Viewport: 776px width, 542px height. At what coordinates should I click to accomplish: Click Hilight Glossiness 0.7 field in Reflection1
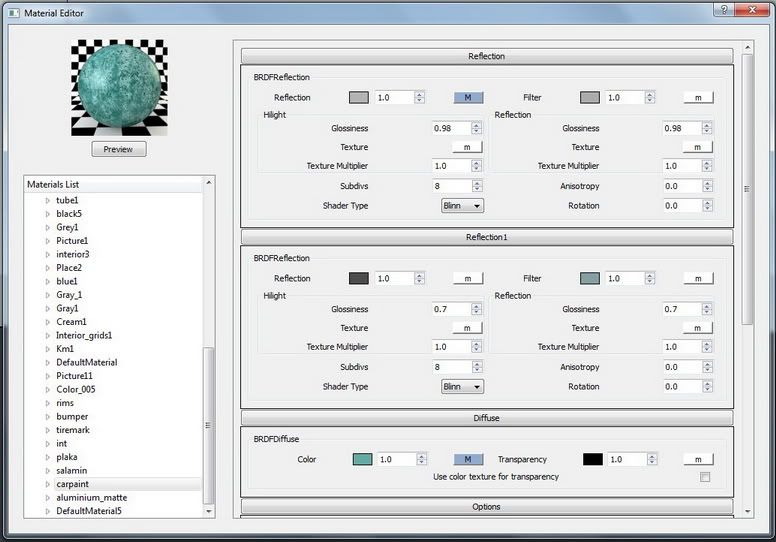pyautogui.click(x=451, y=309)
